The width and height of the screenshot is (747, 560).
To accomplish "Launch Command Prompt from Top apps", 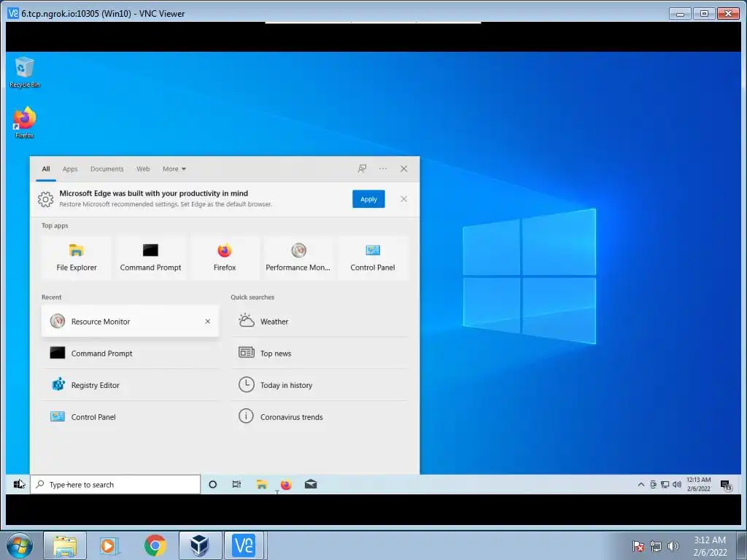I will tap(150, 257).
